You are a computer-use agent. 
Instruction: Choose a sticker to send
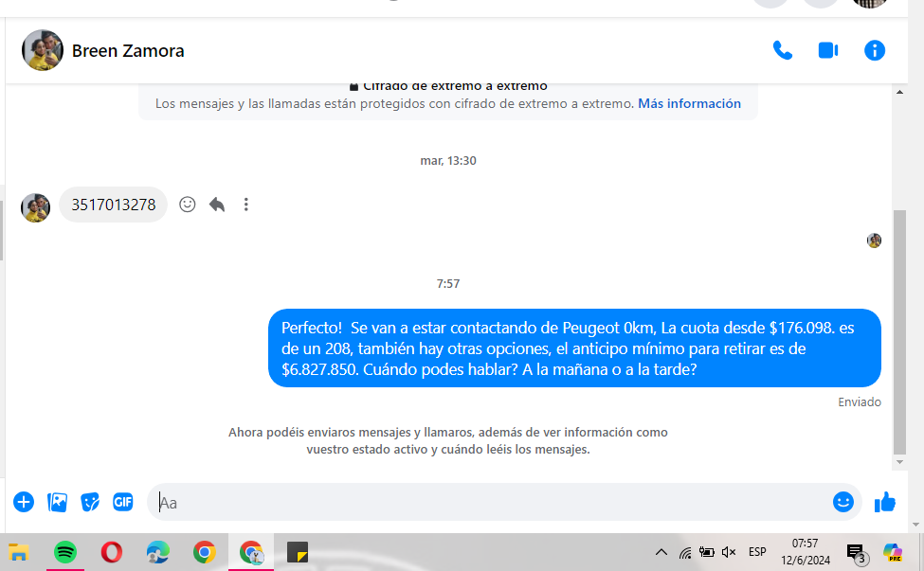[x=90, y=502]
